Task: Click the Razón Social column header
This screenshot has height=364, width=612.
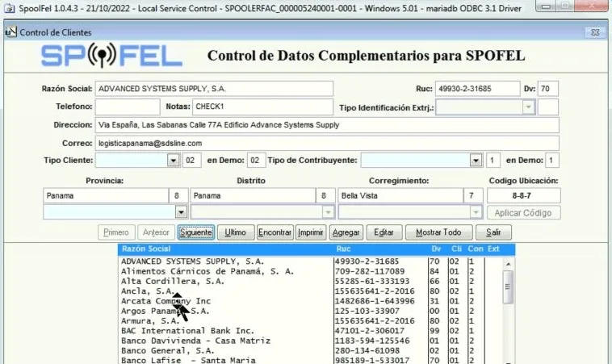Action: [x=146, y=249]
